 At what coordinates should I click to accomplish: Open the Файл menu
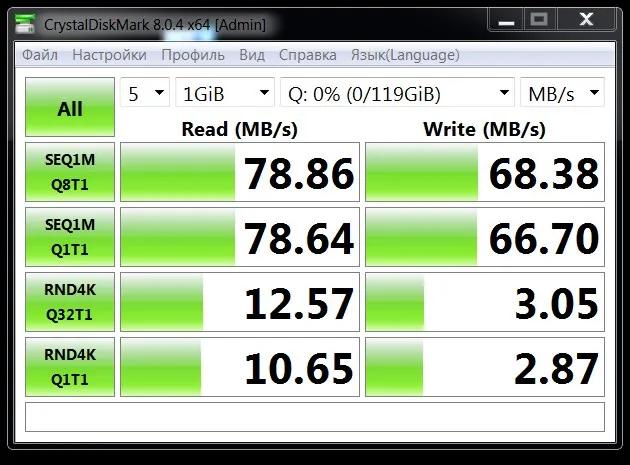[40, 55]
